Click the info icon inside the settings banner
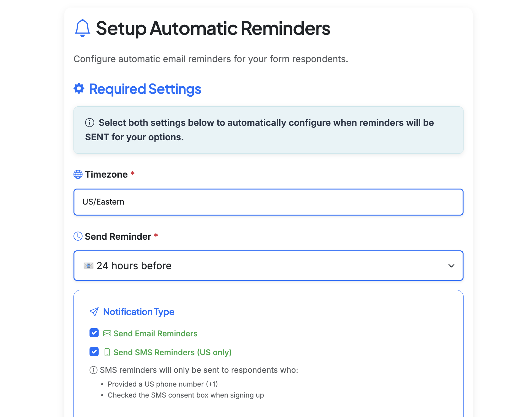Viewport: 532px width, 417px height. pyautogui.click(x=90, y=123)
